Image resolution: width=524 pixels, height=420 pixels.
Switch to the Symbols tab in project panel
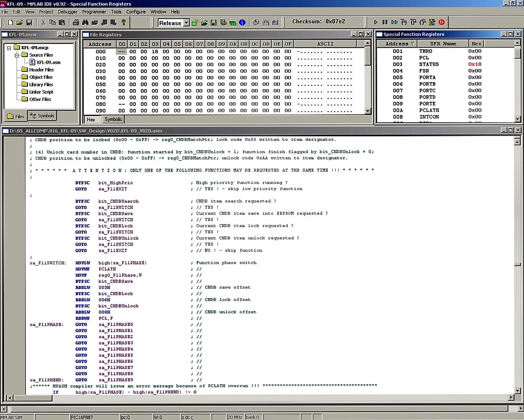pos(42,116)
